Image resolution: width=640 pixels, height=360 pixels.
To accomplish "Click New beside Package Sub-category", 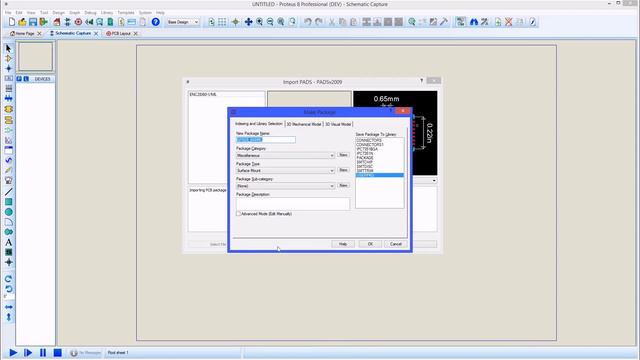I will pyautogui.click(x=343, y=185).
